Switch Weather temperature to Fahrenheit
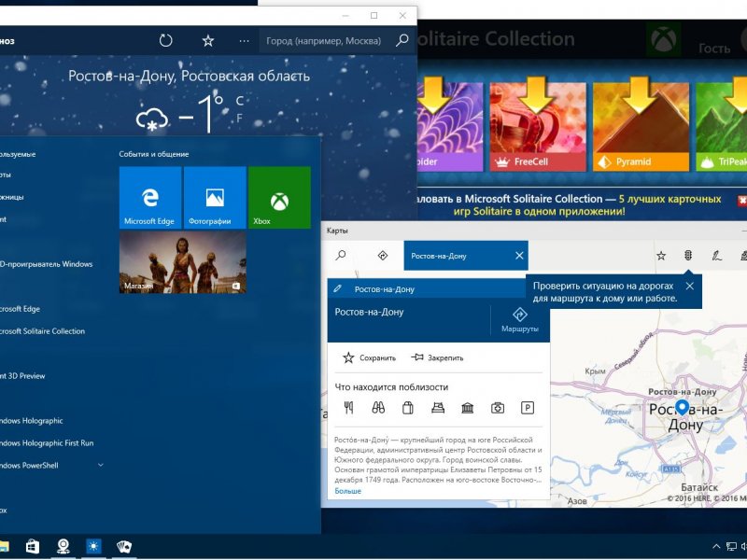 pos(240,118)
